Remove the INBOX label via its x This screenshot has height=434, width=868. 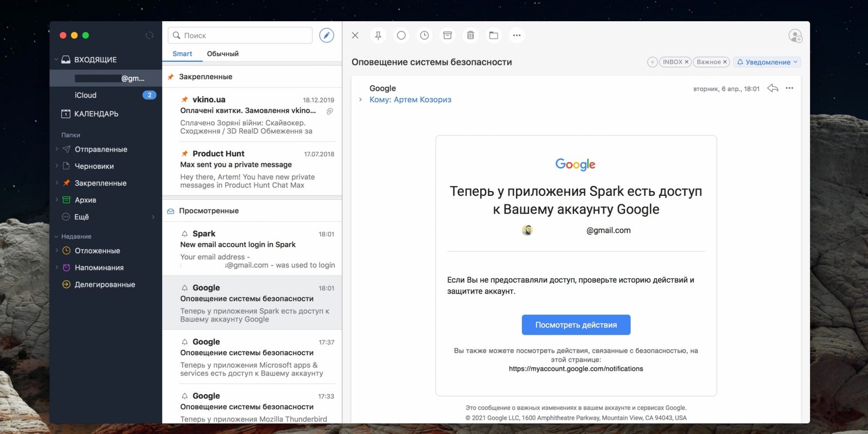tap(686, 62)
